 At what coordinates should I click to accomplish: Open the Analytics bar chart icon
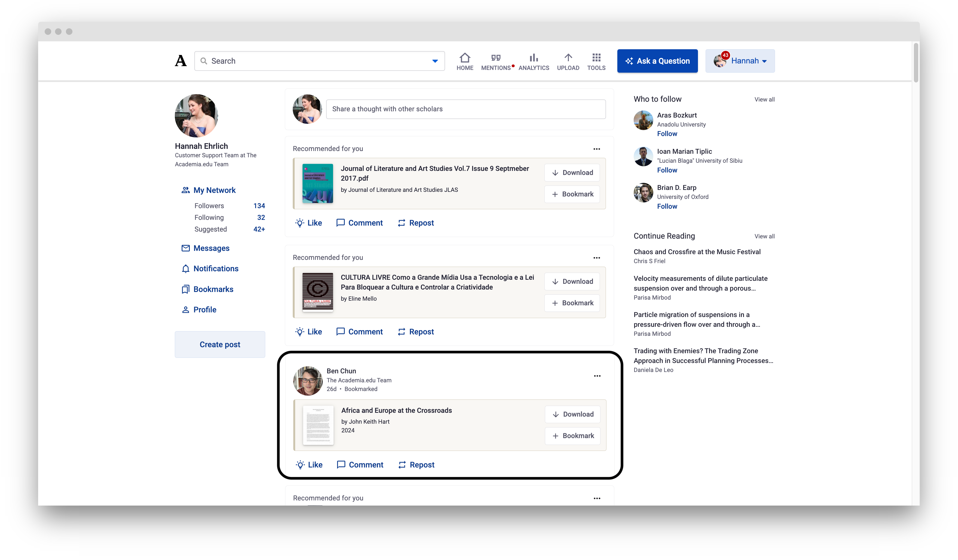click(x=534, y=58)
